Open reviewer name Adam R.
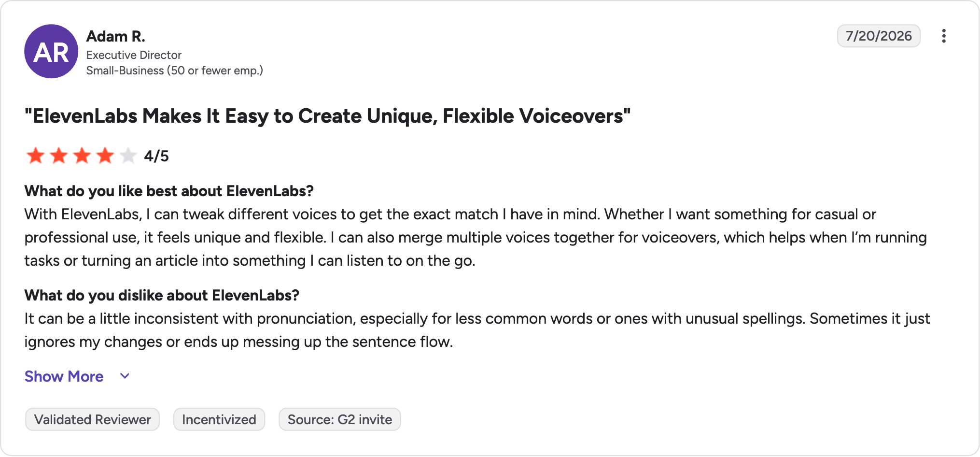980x457 pixels. (116, 36)
